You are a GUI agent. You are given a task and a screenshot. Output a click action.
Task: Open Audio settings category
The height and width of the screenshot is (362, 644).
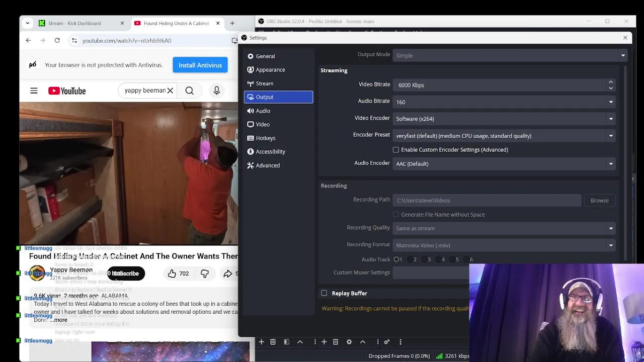[x=278, y=111]
